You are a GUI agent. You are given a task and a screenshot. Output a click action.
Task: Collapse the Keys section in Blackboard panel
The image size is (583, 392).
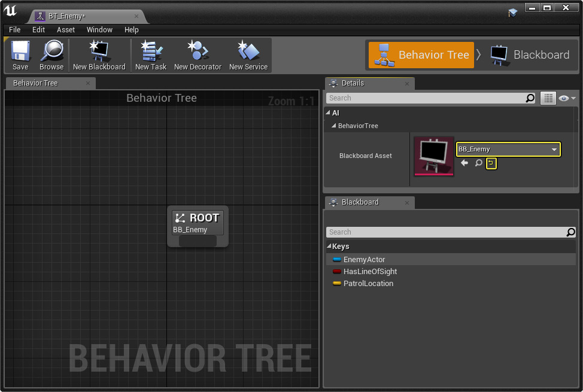[329, 247]
